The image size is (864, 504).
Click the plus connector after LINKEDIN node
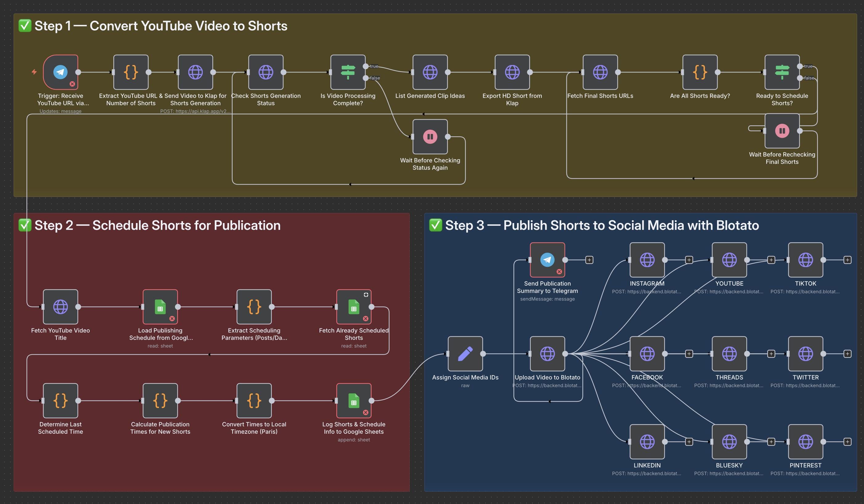pyautogui.click(x=689, y=441)
